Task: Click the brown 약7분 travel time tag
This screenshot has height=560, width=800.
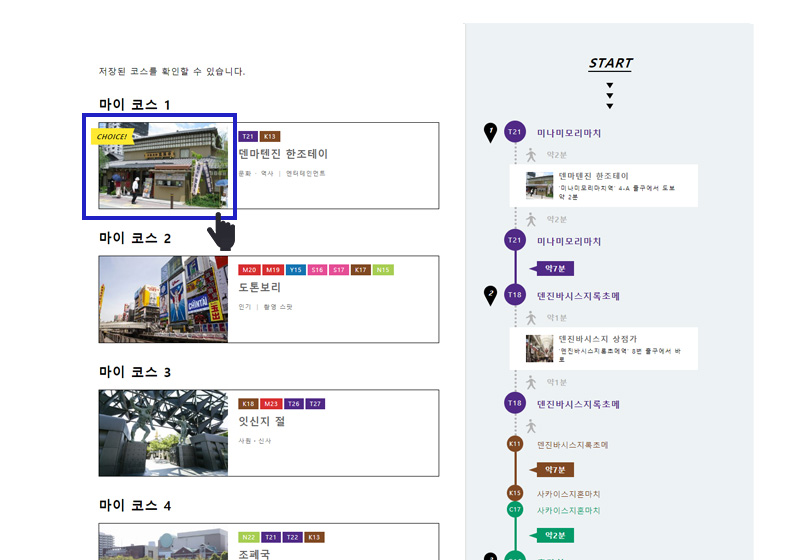Action: pyautogui.click(x=552, y=470)
